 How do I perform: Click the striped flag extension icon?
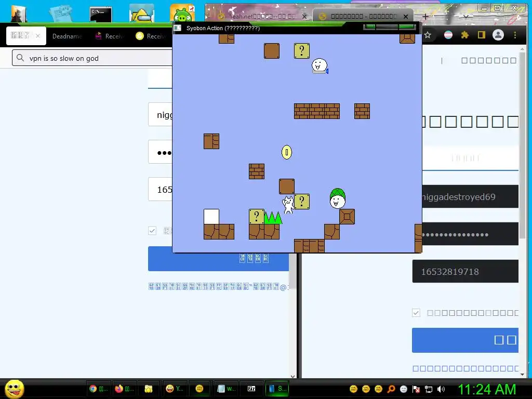(x=448, y=35)
